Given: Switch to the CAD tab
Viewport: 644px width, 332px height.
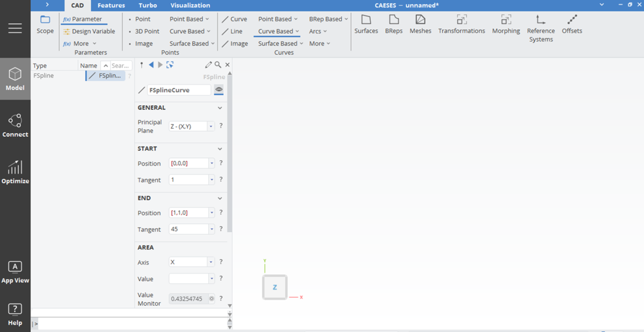Looking at the screenshot, I should click(x=77, y=5).
